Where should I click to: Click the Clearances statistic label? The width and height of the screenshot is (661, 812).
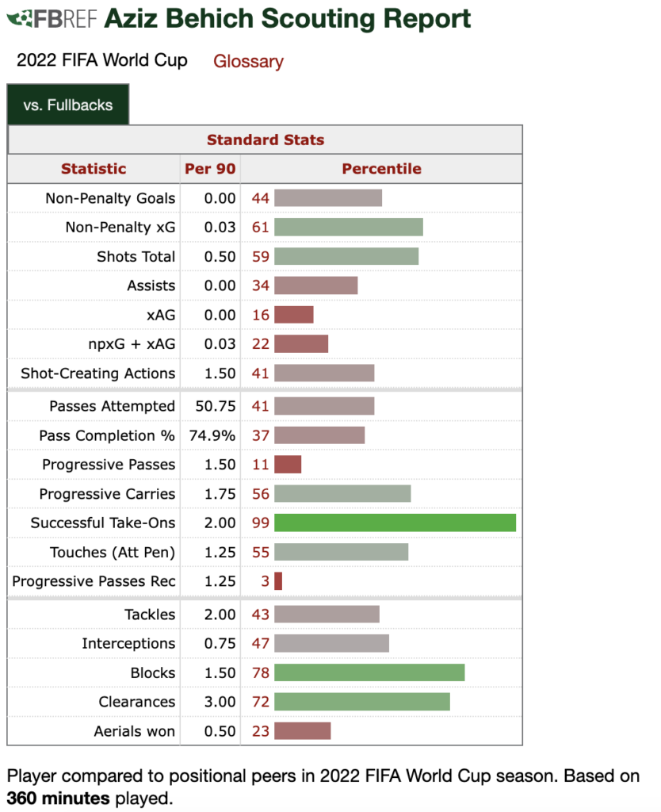click(x=137, y=702)
